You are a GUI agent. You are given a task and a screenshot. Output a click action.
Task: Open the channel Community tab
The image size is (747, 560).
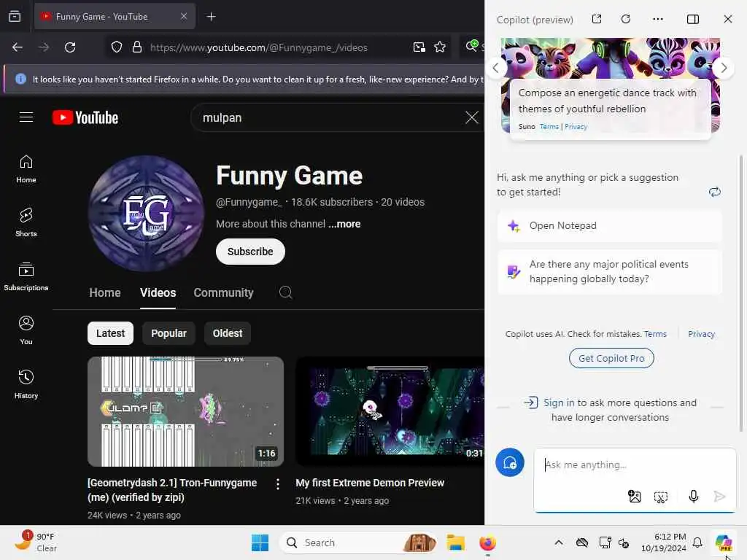(x=223, y=293)
